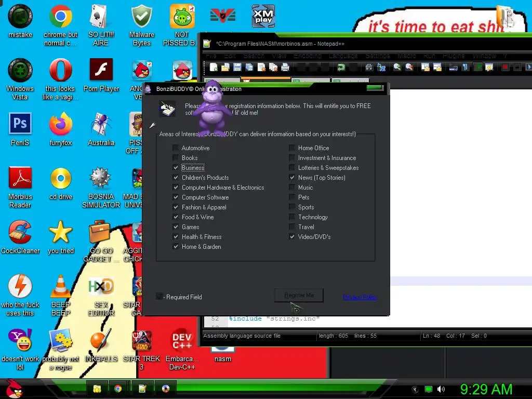Open 'probably not a rogue' desktop icon
The image size is (532, 399).
point(61,349)
